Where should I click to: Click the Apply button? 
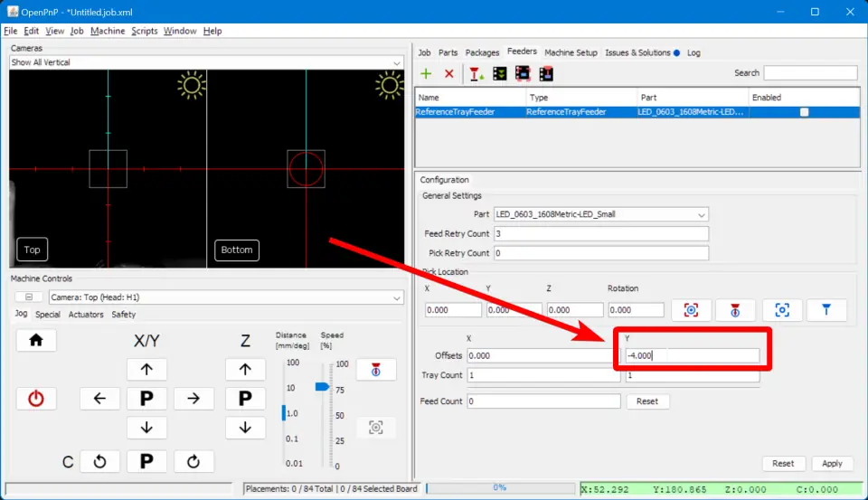pyautogui.click(x=832, y=463)
